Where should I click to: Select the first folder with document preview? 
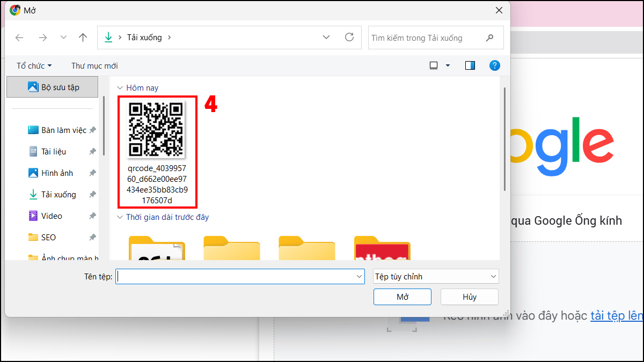(x=157, y=249)
